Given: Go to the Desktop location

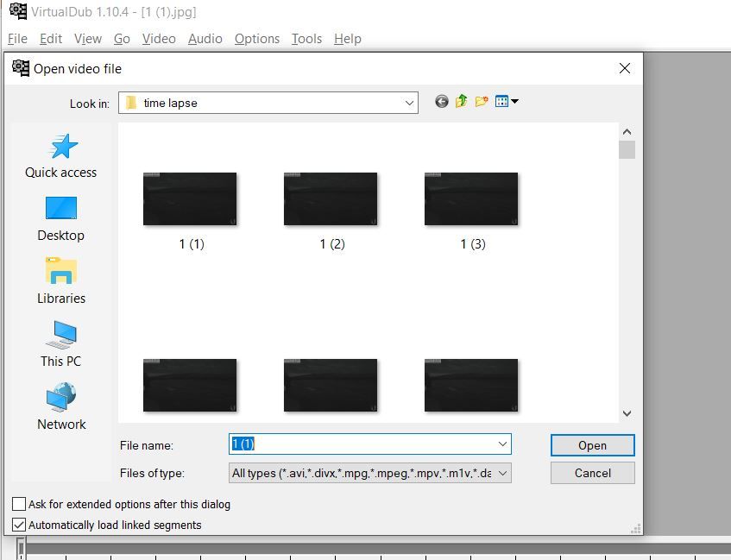Looking at the screenshot, I should pyautogui.click(x=61, y=218).
